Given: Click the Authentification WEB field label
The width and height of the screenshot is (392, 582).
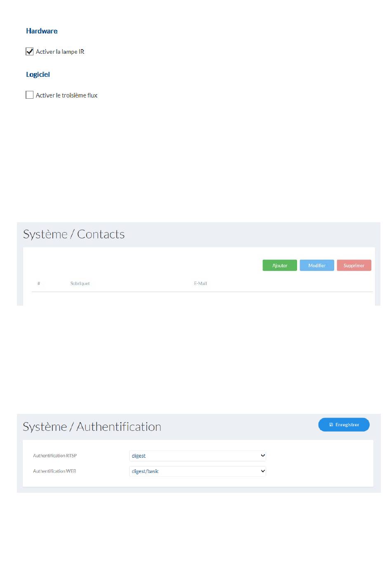Looking at the screenshot, I should (x=54, y=471).
